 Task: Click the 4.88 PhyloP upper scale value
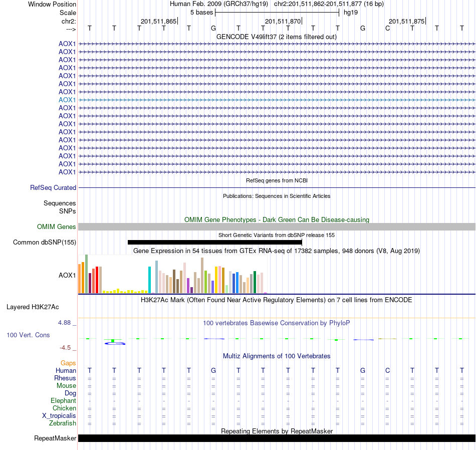pyautogui.click(x=64, y=323)
